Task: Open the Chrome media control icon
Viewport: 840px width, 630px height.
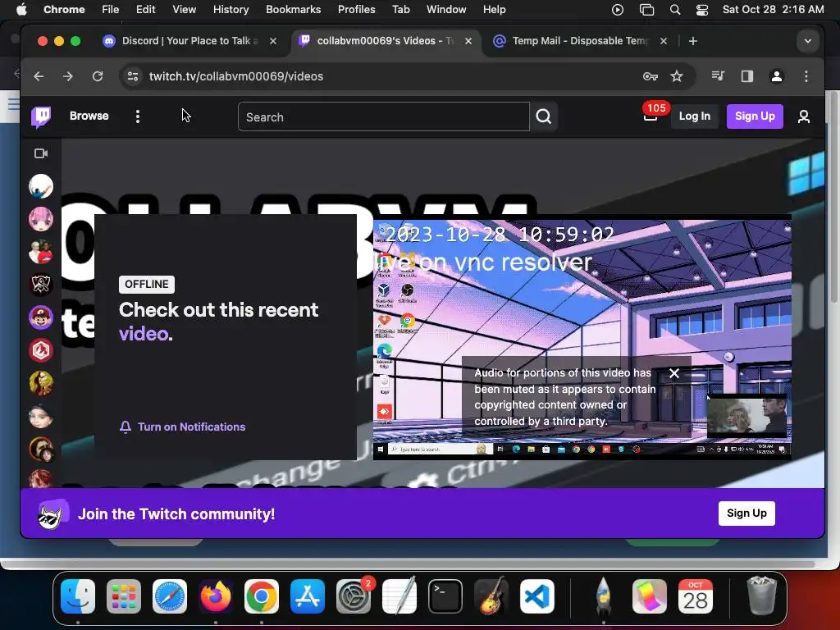Action: (x=718, y=76)
